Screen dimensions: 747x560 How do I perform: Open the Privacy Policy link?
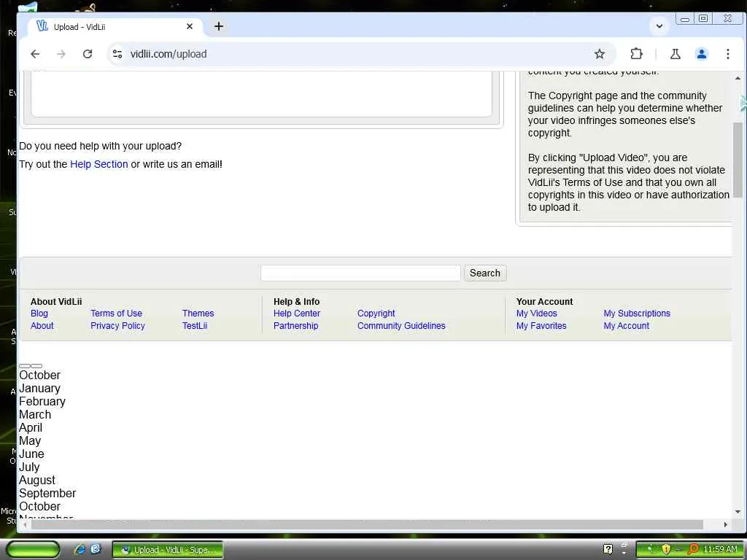click(117, 326)
